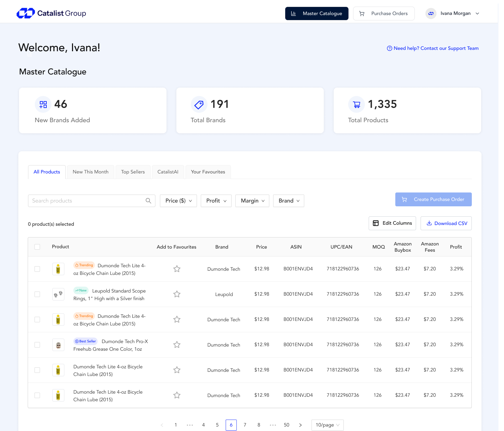The height and width of the screenshot is (431, 504).
Task: Click Create Purchase Order button
Action: [x=433, y=199]
